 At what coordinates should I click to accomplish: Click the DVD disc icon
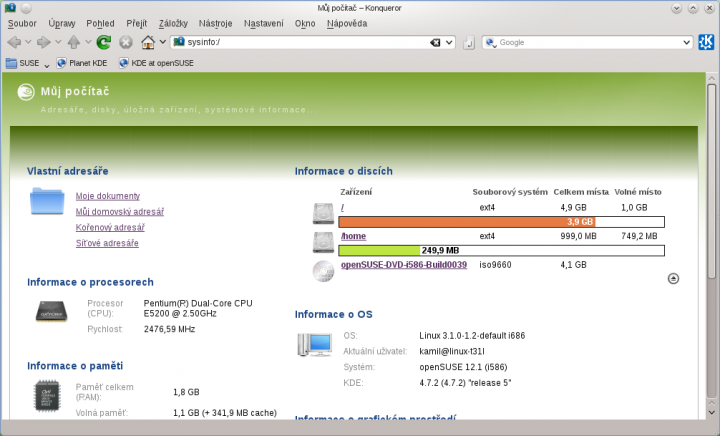323,271
